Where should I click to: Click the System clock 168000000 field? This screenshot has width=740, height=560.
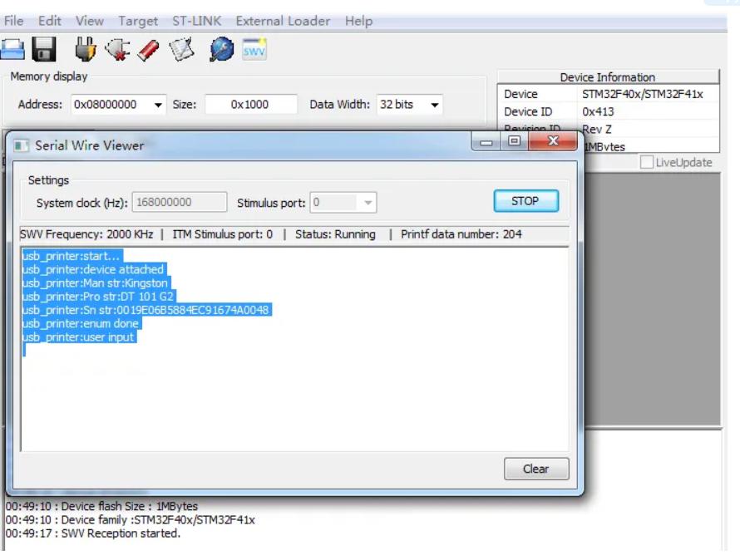pyautogui.click(x=180, y=202)
